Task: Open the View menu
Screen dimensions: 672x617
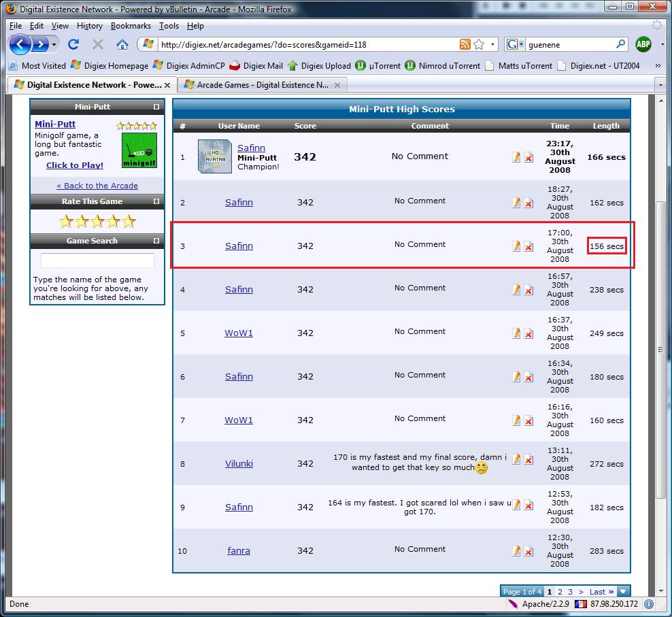Action: point(60,26)
